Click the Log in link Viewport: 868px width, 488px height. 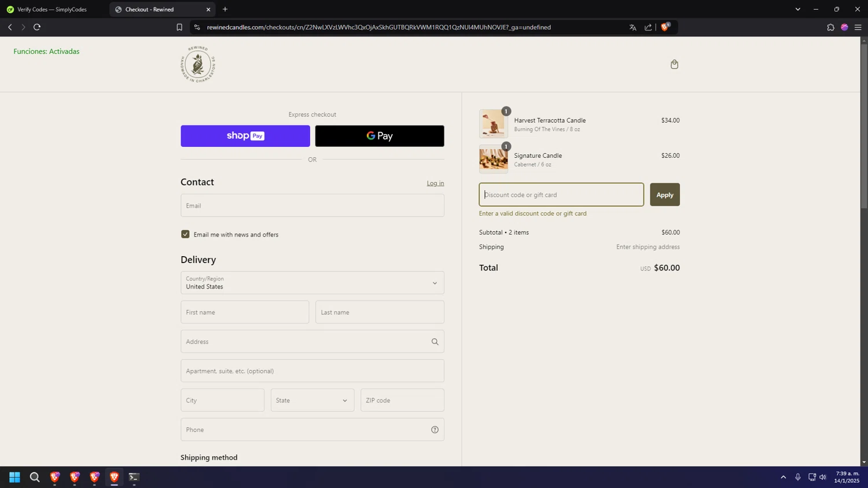[435, 183]
